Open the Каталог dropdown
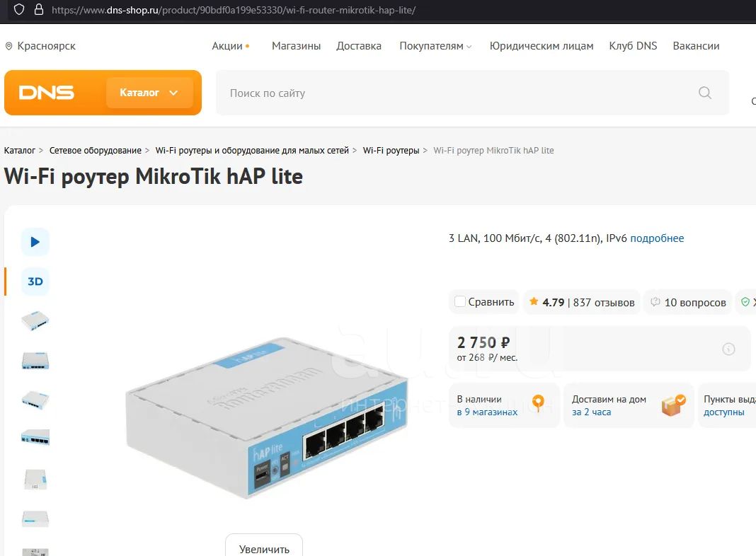 coord(149,93)
